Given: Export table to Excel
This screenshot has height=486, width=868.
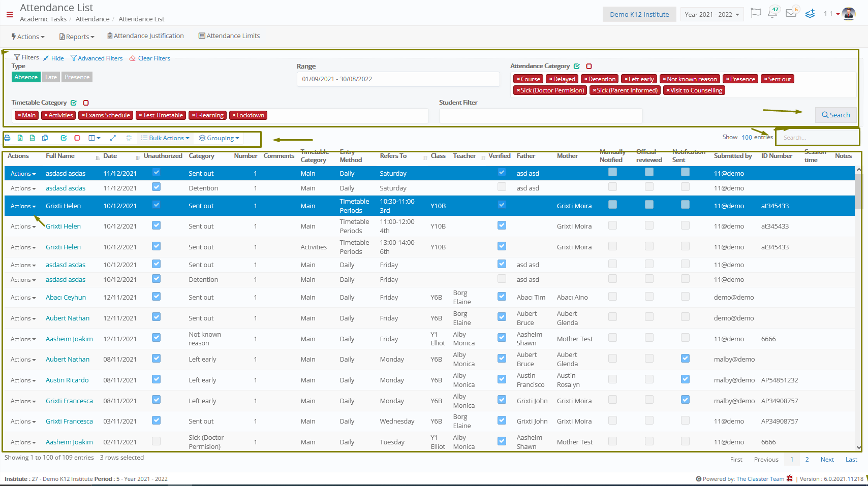Looking at the screenshot, I should tap(20, 138).
